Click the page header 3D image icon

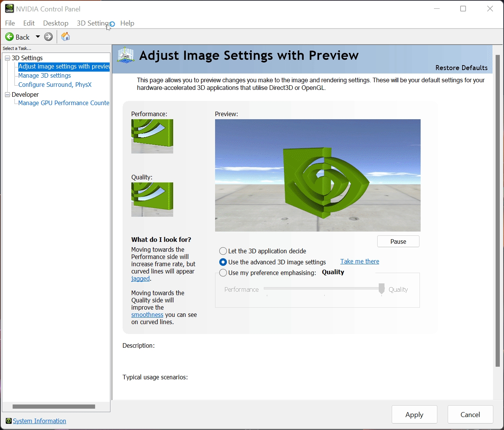(x=126, y=56)
